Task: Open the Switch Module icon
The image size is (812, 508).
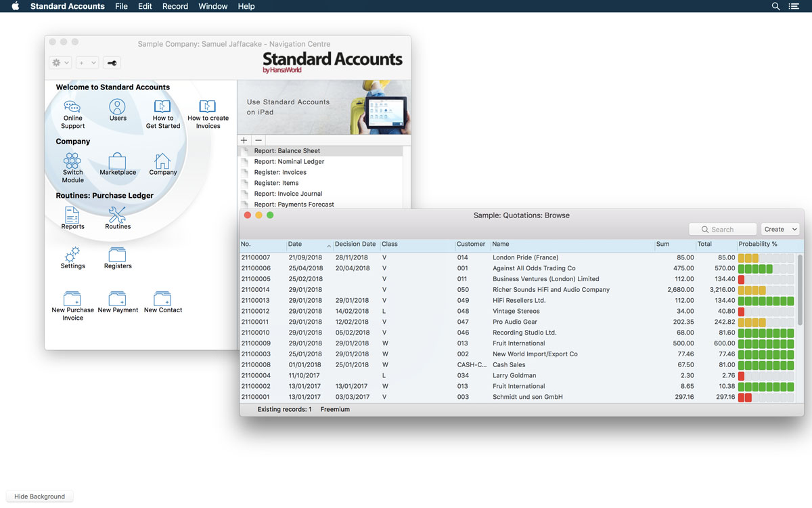Action: (72, 162)
